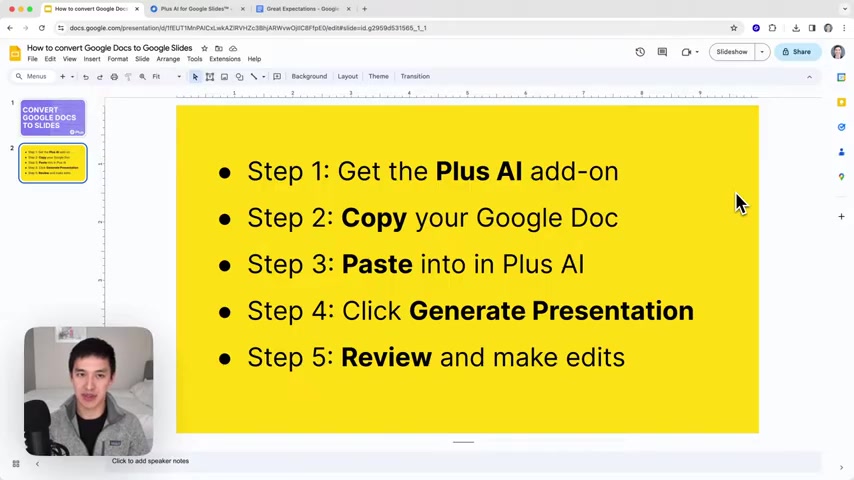Bookmark this page with the star
854x480 pixels.
(734, 28)
